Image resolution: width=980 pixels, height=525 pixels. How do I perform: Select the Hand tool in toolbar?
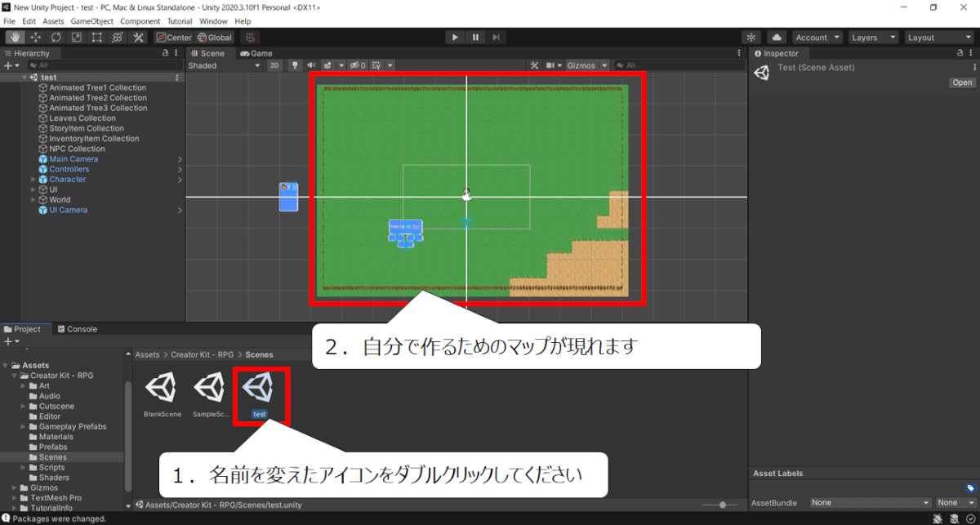pyautogui.click(x=16, y=38)
